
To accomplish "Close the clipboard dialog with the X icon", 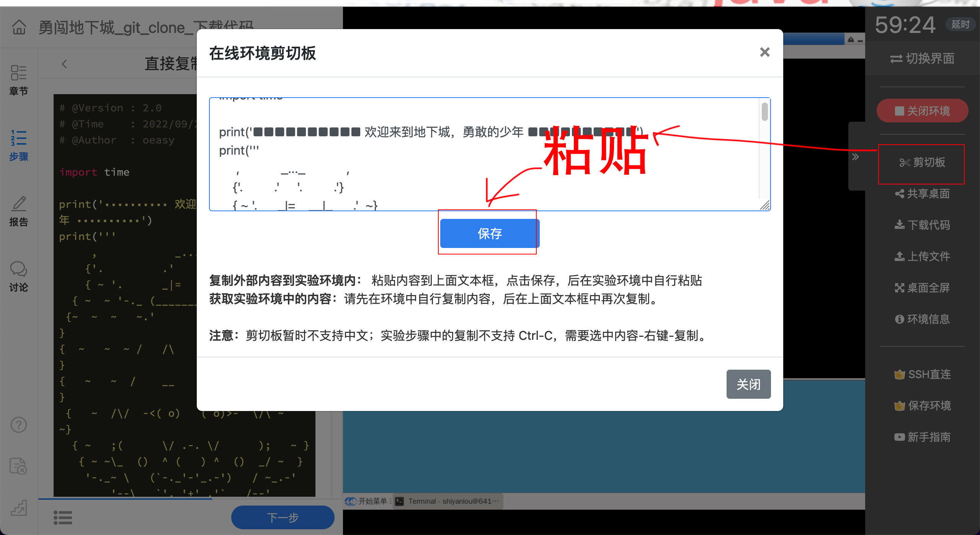I will [764, 52].
